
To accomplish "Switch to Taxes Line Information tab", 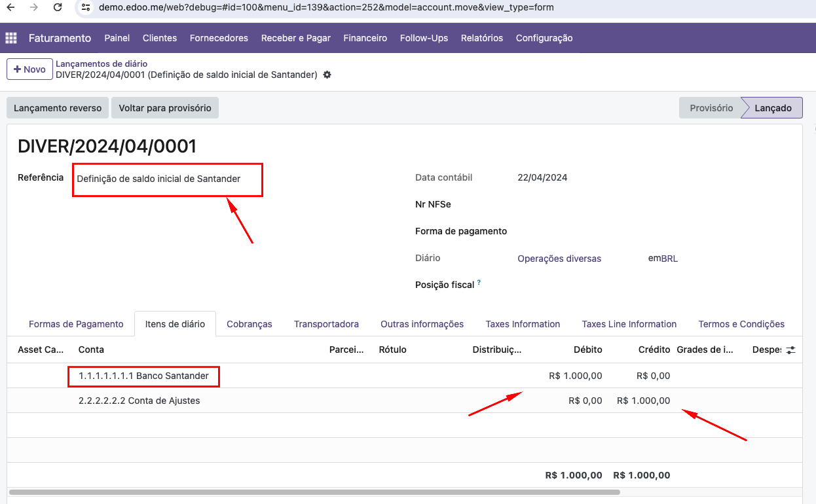I will coord(629,324).
